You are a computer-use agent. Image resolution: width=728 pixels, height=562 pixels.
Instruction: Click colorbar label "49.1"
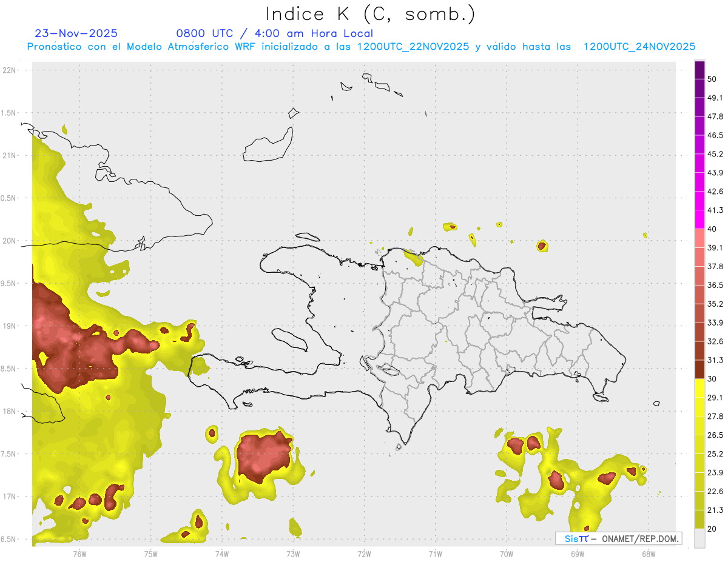coord(715,98)
